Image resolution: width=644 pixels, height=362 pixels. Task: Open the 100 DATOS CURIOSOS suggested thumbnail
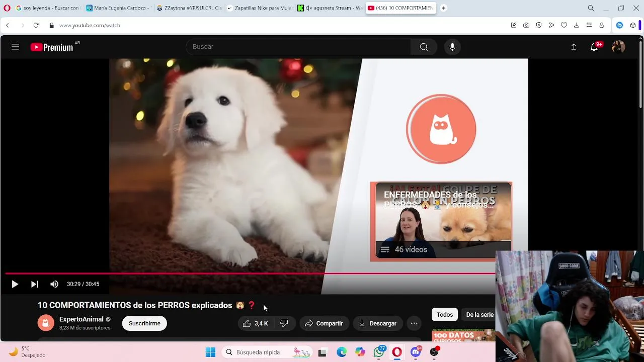tap(463, 335)
